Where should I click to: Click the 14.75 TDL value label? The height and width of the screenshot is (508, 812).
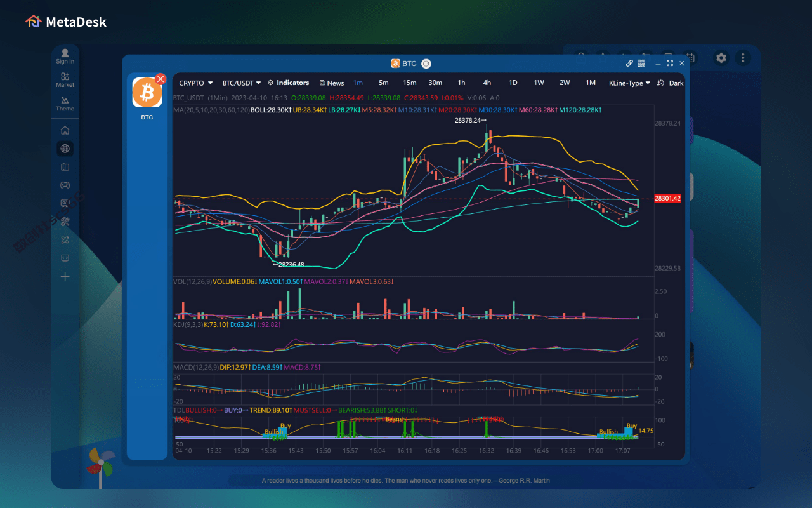(x=646, y=431)
